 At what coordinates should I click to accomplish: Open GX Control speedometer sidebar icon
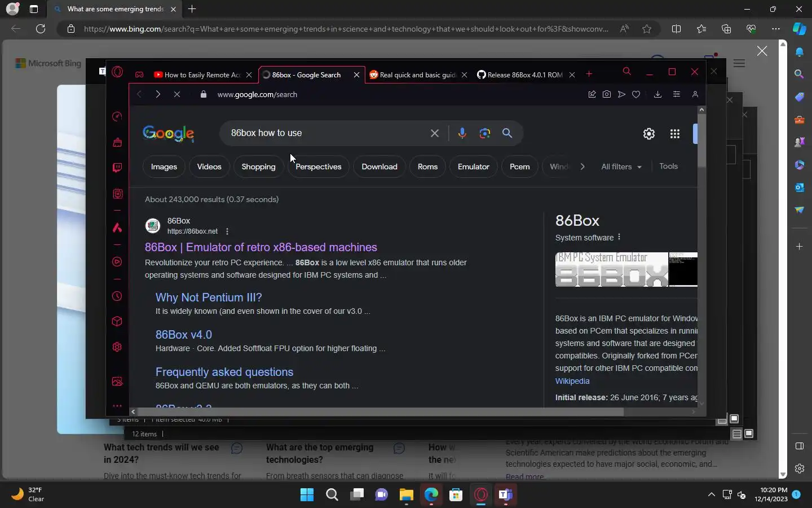(117, 116)
